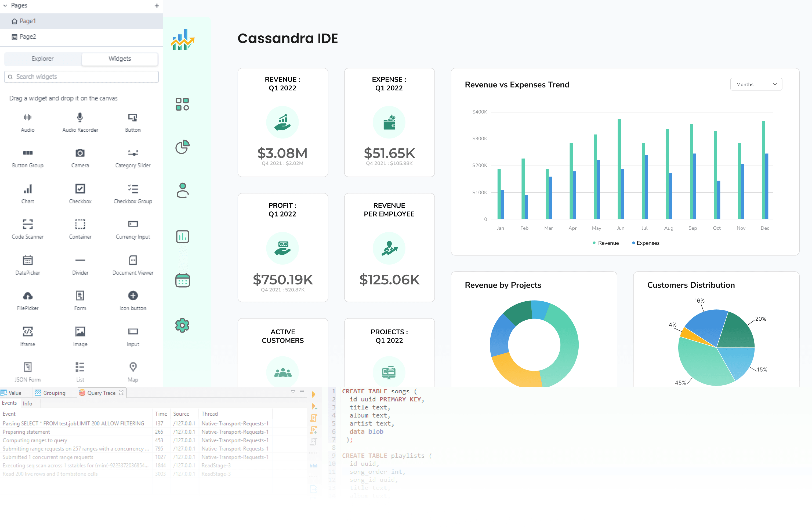Run query with orange play arrow

click(x=314, y=394)
